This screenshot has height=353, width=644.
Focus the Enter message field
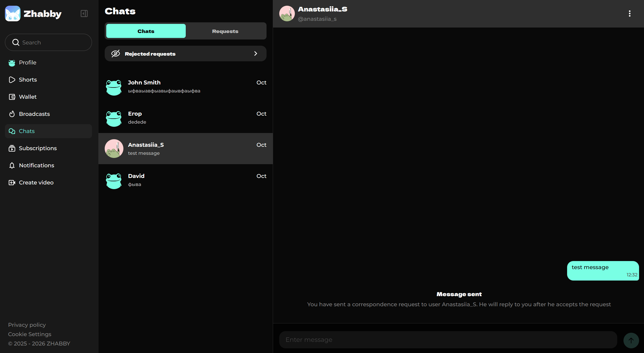point(448,340)
